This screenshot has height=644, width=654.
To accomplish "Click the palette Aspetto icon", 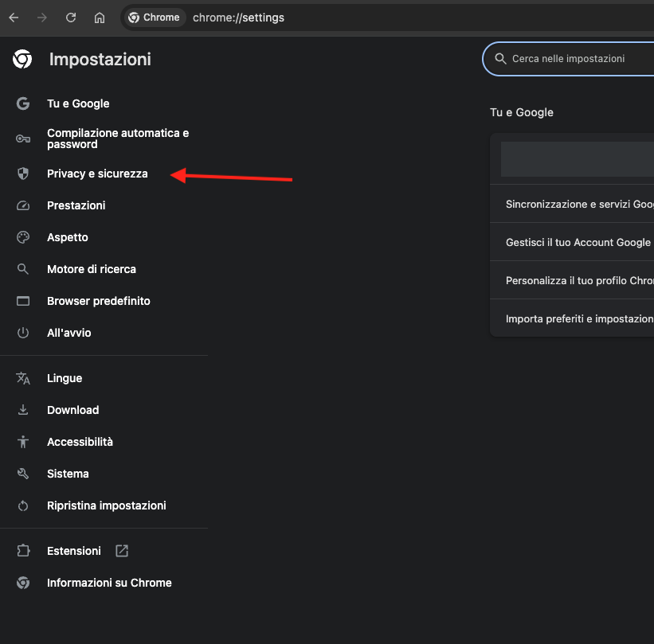I will pos(23,237).
